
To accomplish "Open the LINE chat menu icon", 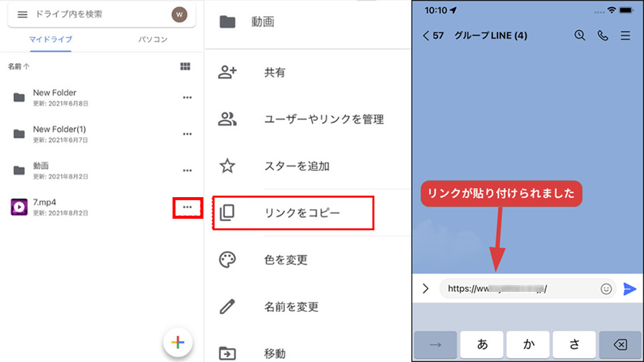I will [x=626, y=35].
